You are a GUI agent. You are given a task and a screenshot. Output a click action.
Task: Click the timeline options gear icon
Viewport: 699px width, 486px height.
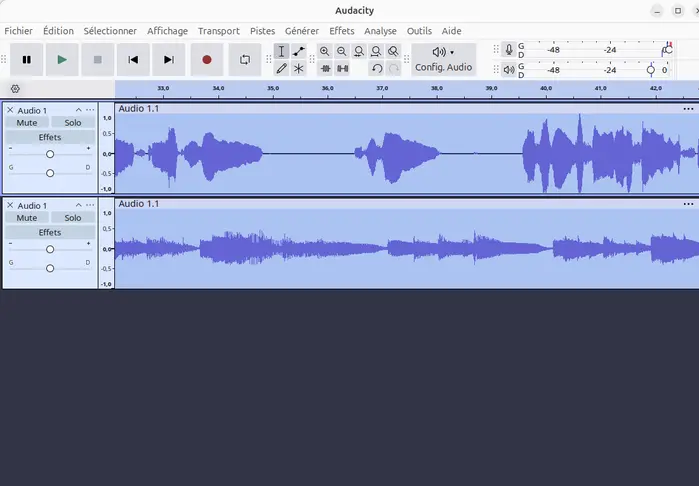coord(15,89)
